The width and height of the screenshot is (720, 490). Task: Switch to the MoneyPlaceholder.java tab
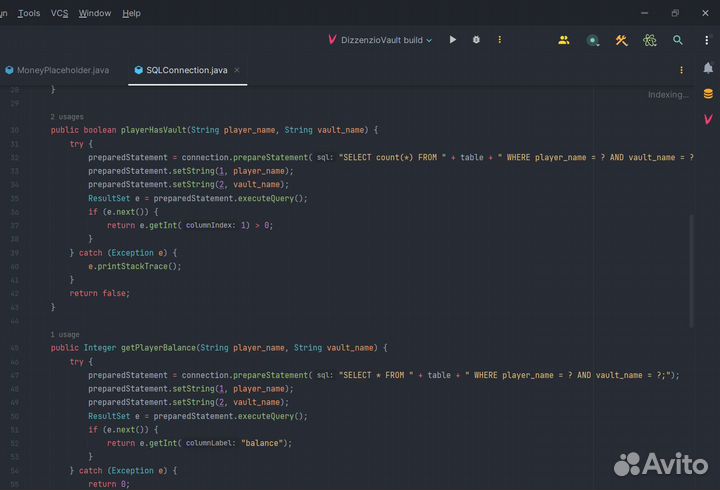click(x=62, y=70)
